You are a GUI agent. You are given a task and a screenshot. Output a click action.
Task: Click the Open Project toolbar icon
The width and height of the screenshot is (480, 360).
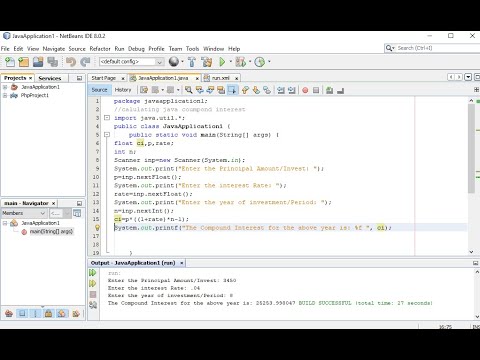(x=38, y=62)
